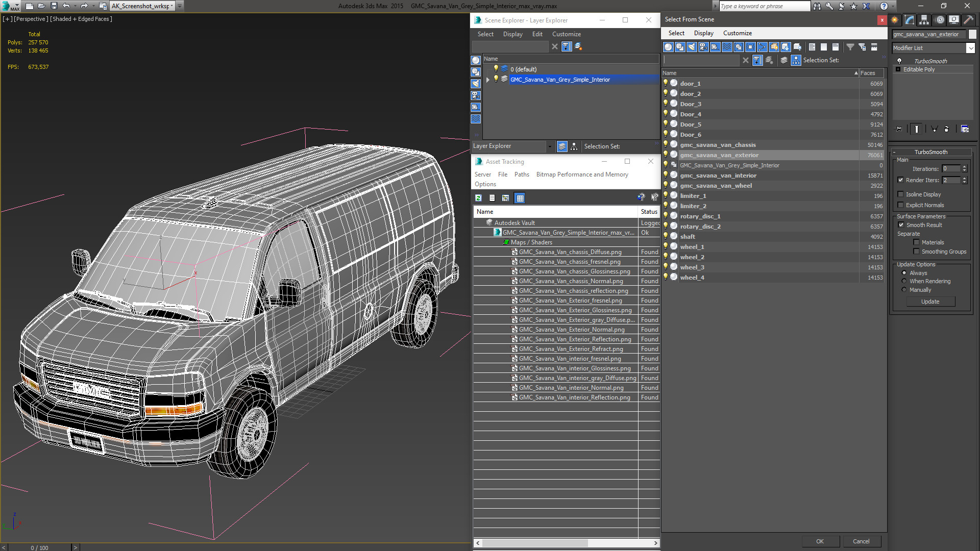Click Create New Layer icon in Layer Explorer
Screen dimensions: 980x551
pyautogui.click(x=578, y=46)
